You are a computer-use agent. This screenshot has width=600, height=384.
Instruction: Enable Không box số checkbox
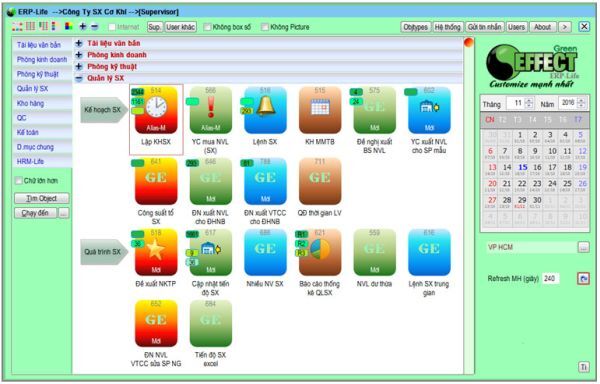pos(207,27)
